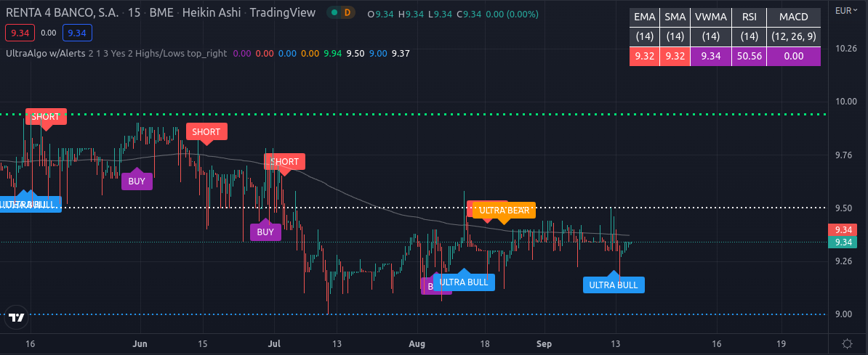Open the EUR currency dropdown
Image resolution: width=868 pixels, height=355 pixels.
coord(846,10)
